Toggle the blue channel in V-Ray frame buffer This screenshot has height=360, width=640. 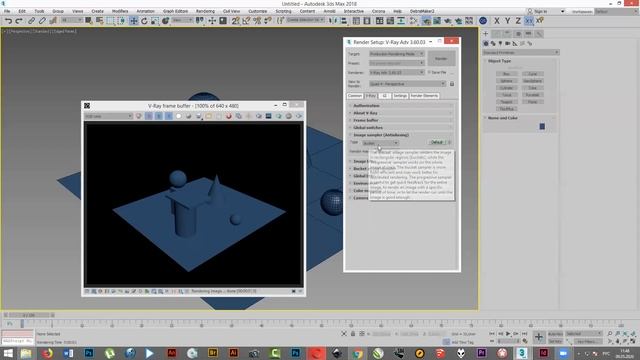coord(169,116)
